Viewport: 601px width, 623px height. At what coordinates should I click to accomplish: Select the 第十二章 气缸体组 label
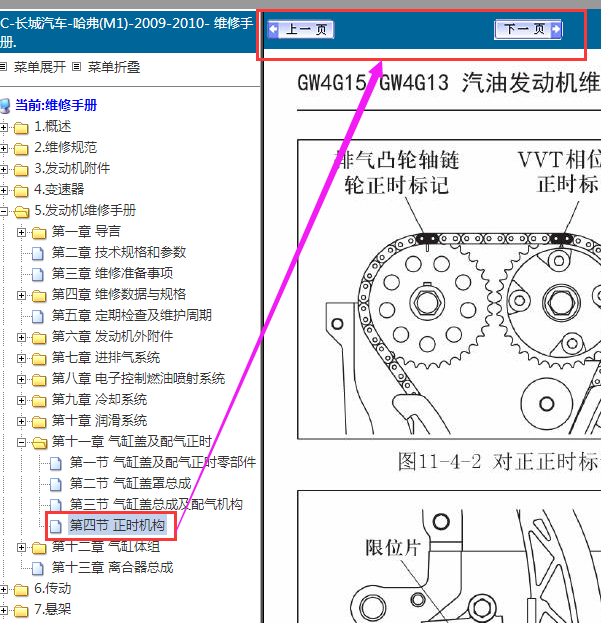pyautogui.click(x=106, y=546)
